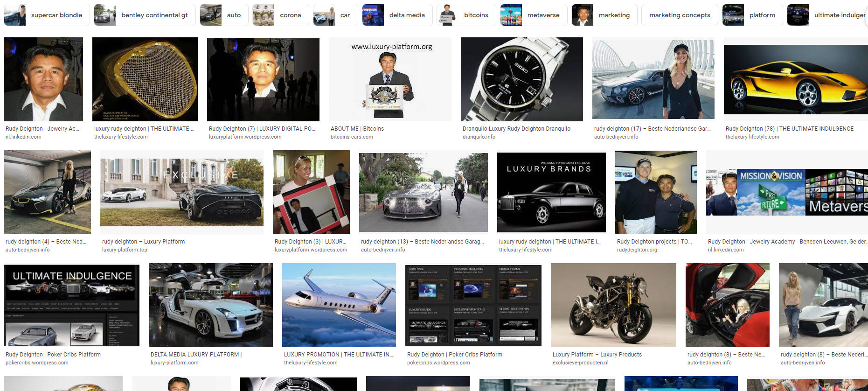Image resolution: width=868 pixels, height=391 pixels.
Task: Click the 'marketing concepts' chip
Action: pos(680,15)
